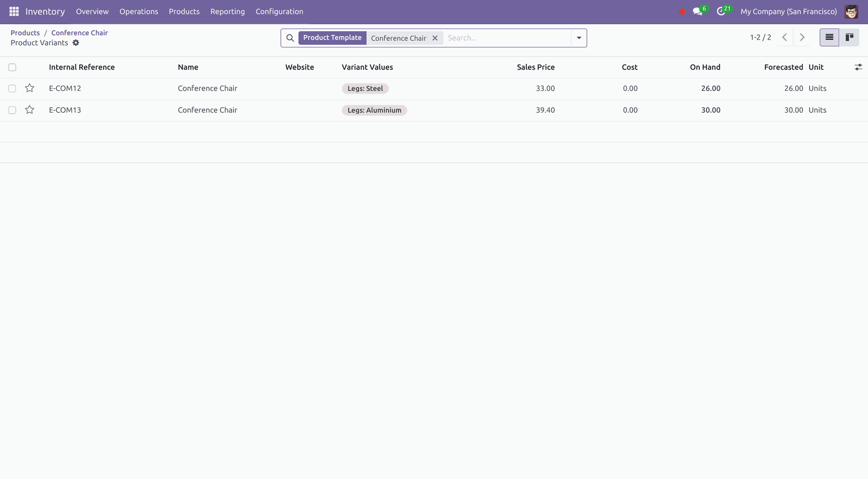
Task: Go to Products breadcrumb link
Action: pyautogui.click(x=25, y=33)
